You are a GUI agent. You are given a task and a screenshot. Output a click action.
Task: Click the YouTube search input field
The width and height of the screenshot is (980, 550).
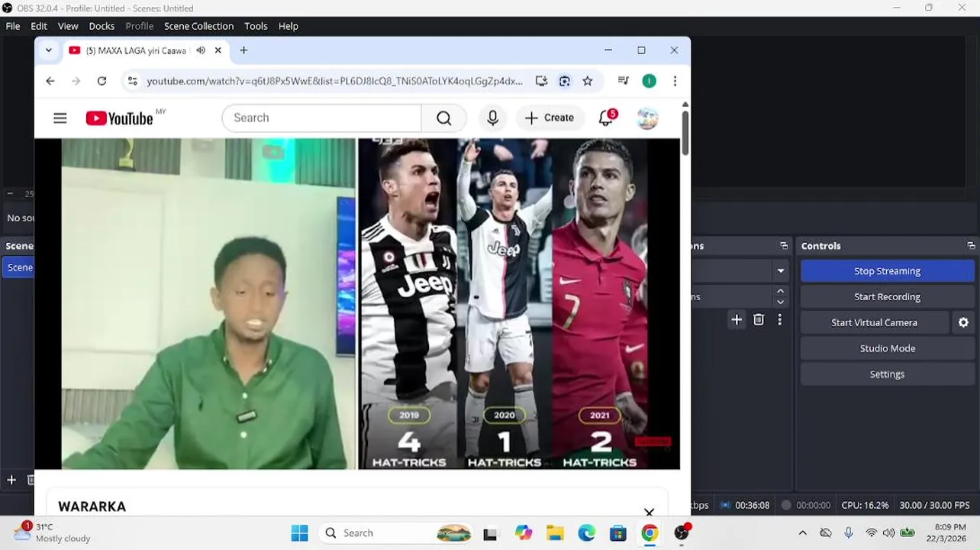point(321,118)
